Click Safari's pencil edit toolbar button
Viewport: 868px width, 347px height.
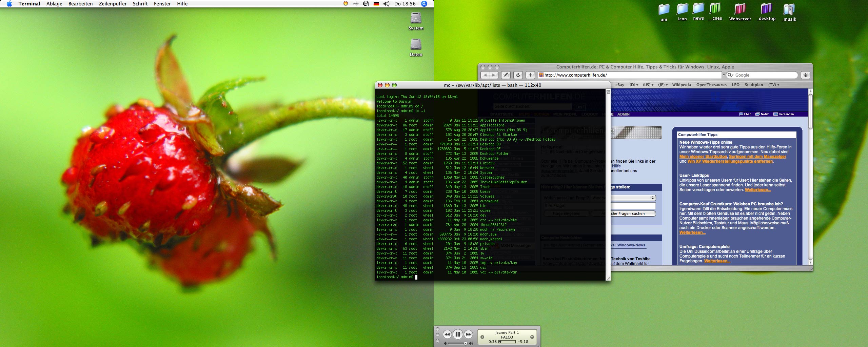click(x=506, y=75)
